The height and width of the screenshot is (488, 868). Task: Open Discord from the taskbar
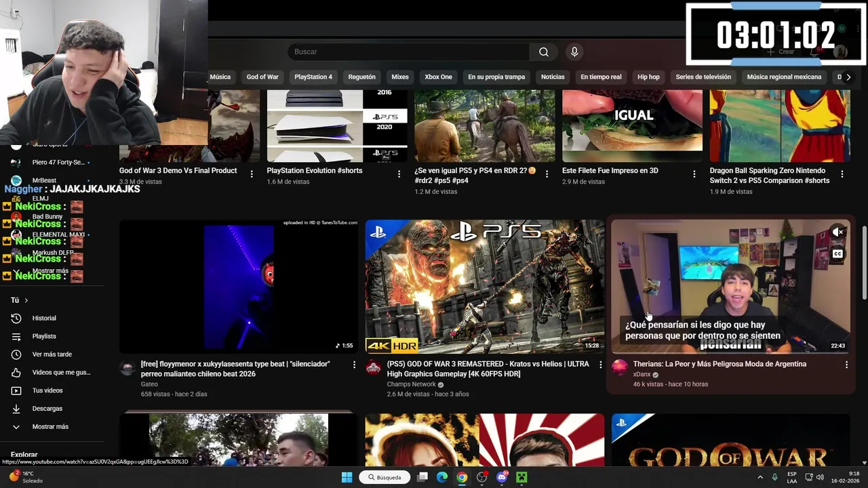click(502, 477)
